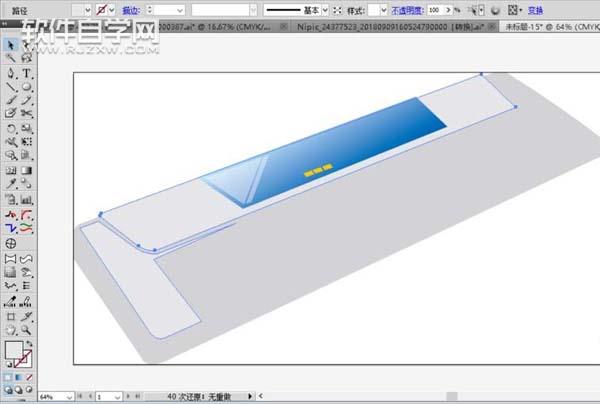600x404 pixels.
Task: Select the Paintbrush tool
Action: pyautogui.click(x=10, y=100)
